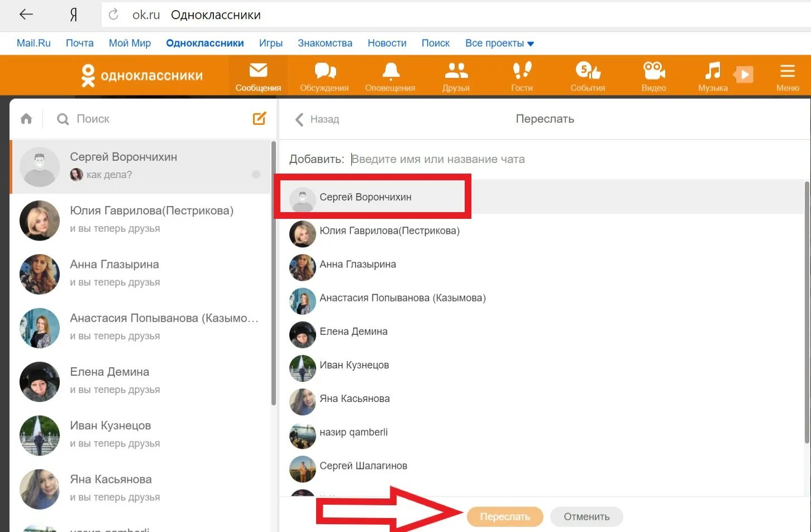Open chat with Анастасия Попыванова in left list
The width and height of the screenshot is (811, 532).
tap(140, 327)
